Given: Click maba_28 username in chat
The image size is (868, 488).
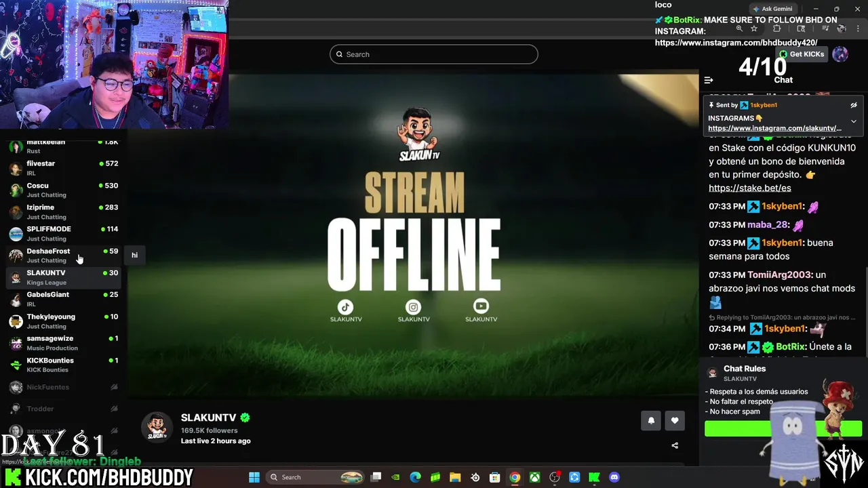Looking at the screenshot, I should click(x=768, y=224).
